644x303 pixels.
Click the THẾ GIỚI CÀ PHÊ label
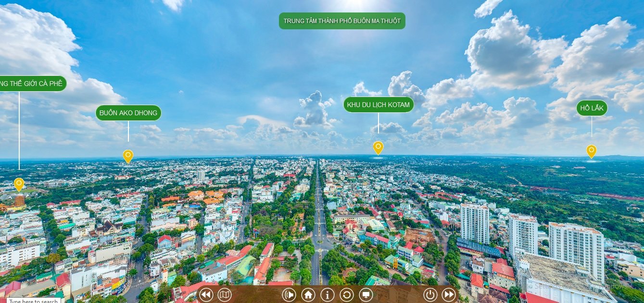pyautogui.click(x=32, y=84)
